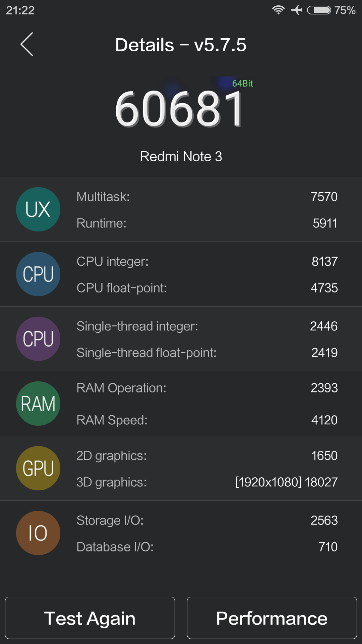
Task: Tap the teal UX category icon
Action: coord(38,209)
